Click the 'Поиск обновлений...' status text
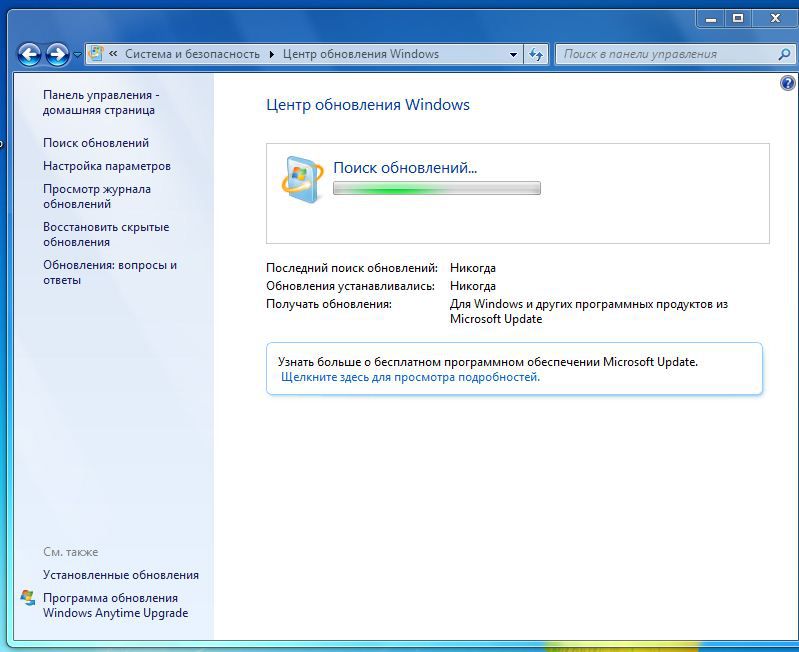799x652 pixels. coord(405,168)
